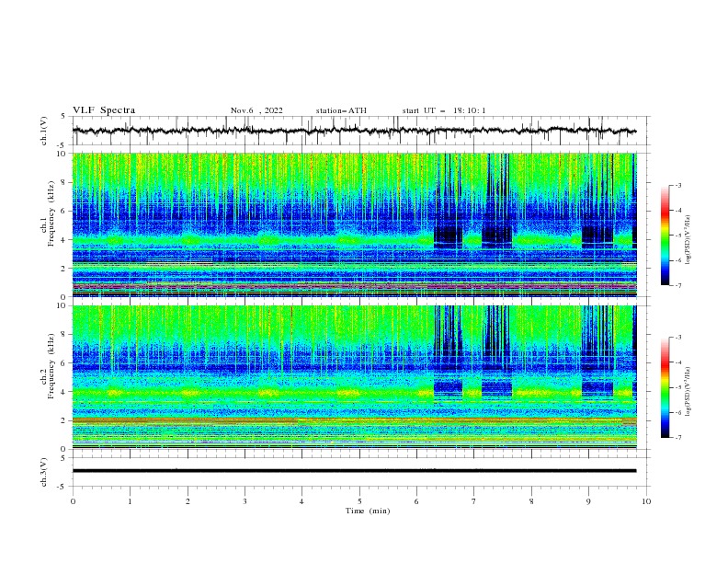Click the "Time (min)" axis title
Image resolution: width=728 pixels, height=563 pixels.
point(368,511)
